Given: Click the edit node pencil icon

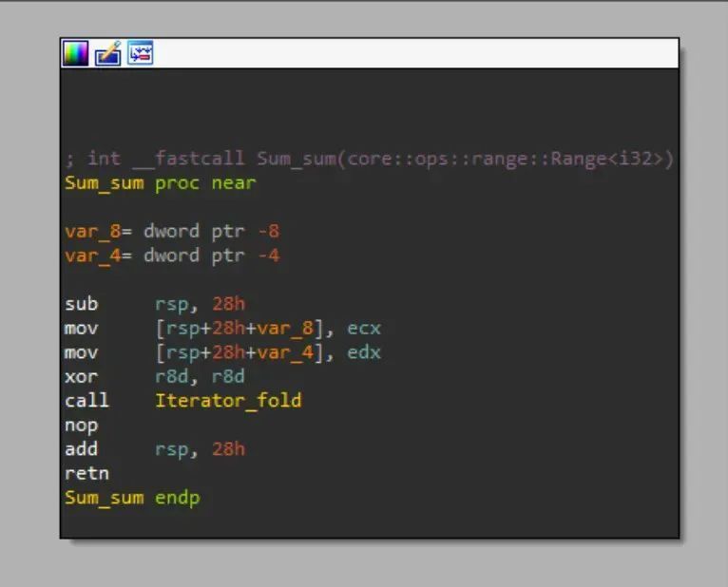Looking at the screenshot, I should tap(108, 53).
